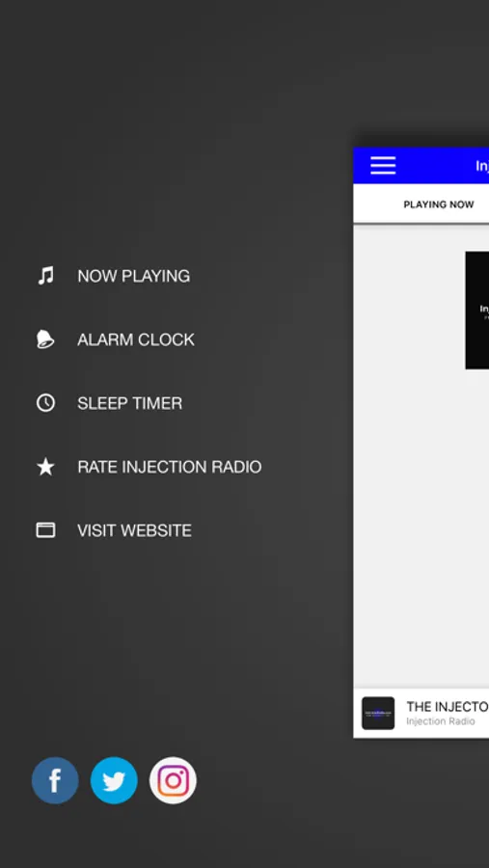Choose RATE INJECTION RADIO
The height and width of the screenshot is (868, 489).
[170, 467]
